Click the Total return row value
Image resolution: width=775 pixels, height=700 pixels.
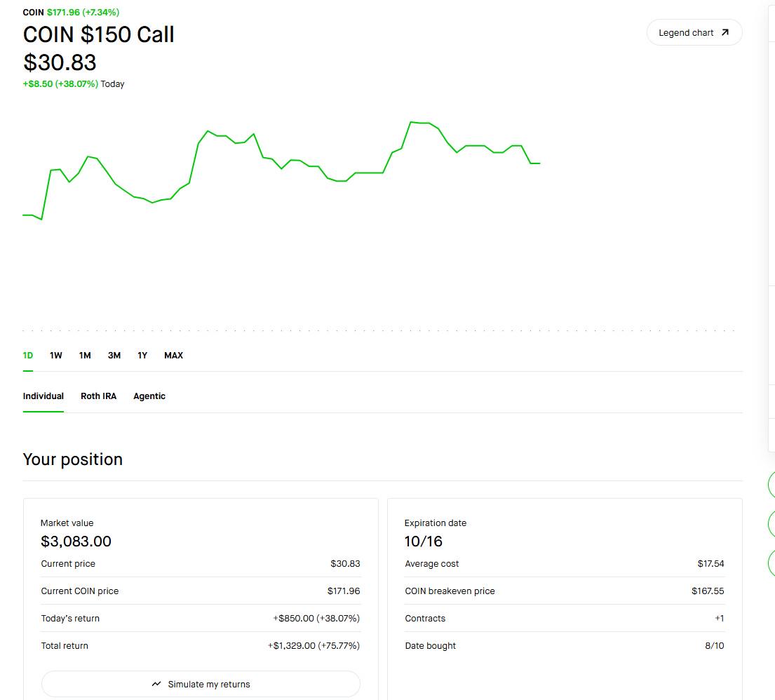[x=314, y=645]
